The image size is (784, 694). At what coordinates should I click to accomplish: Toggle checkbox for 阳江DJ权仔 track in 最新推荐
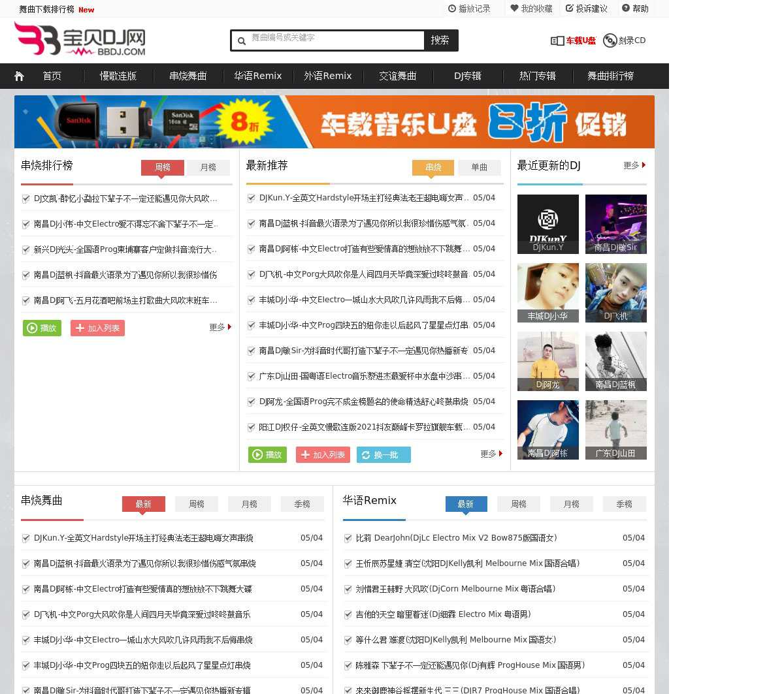point(252,428)
